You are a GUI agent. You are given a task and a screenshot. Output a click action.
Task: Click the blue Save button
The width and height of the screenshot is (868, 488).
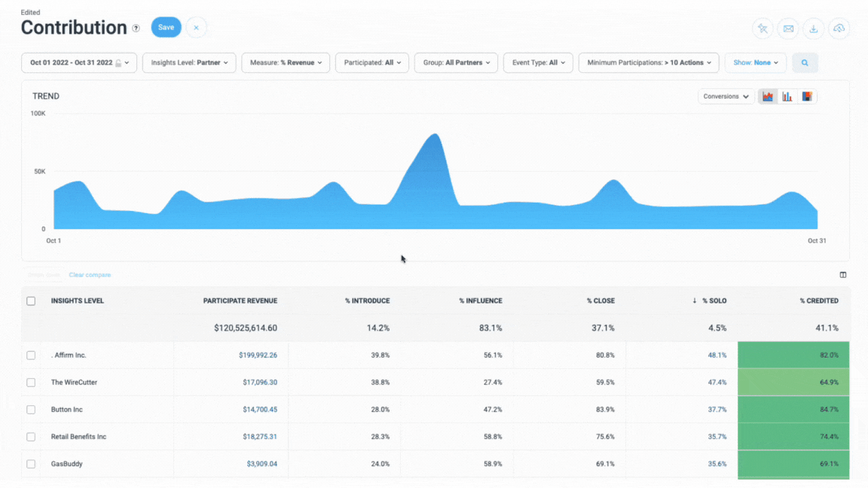click(x=166, y=27)
